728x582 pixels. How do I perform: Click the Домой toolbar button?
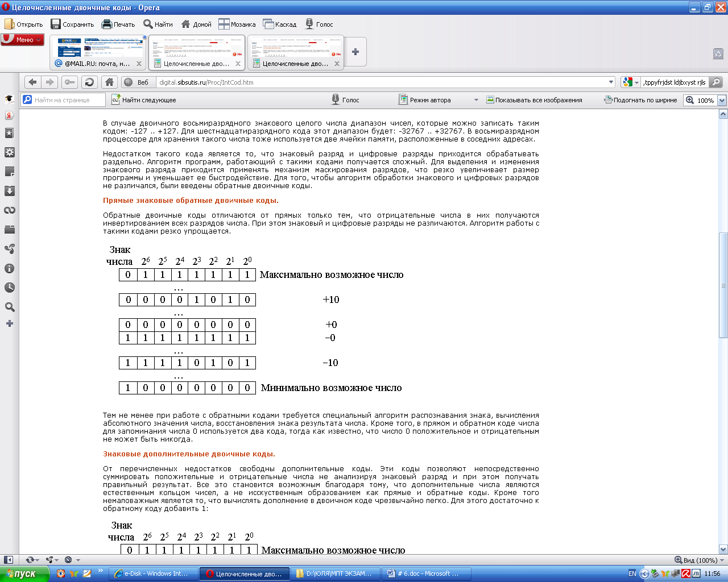tap(196, 24)
